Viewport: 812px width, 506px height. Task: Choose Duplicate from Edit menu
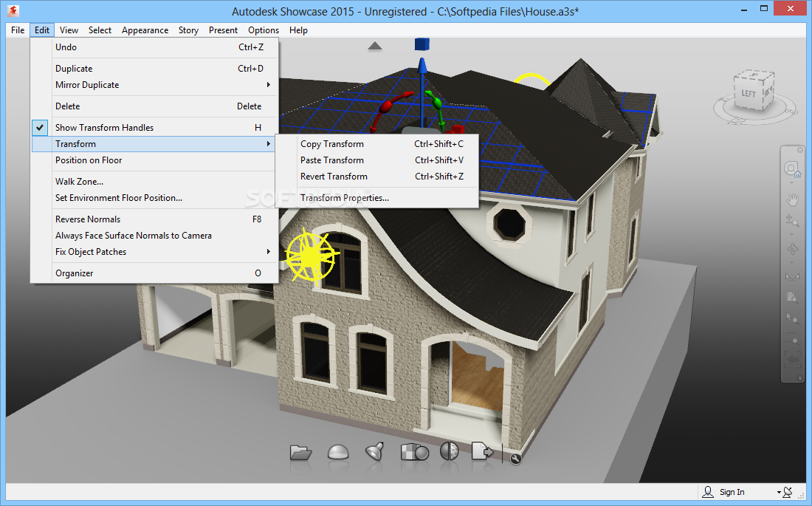pyautogui.click(x=155, y=69)
